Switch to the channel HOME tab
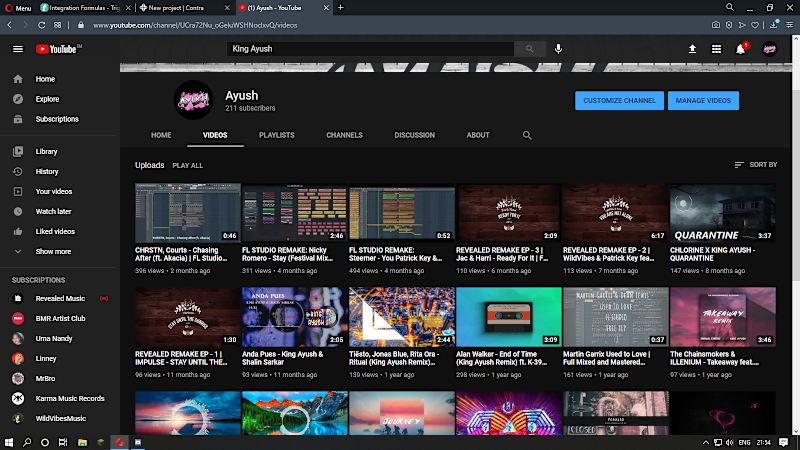The height and width of the screenshot is (450, 800). [161, 135]
